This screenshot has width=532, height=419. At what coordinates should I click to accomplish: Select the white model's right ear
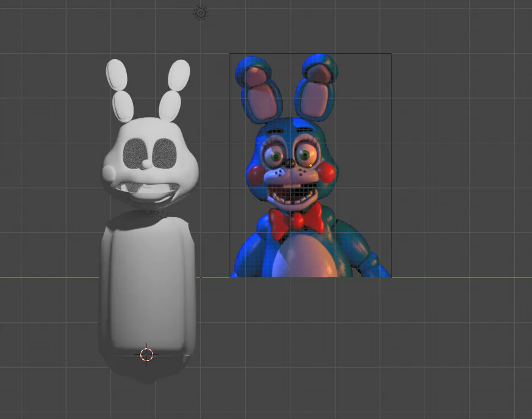(x=174, y=91)
